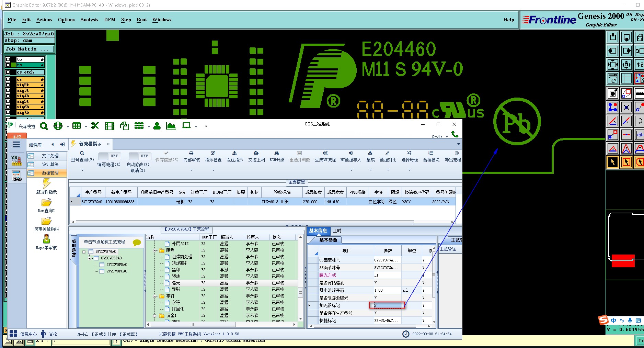644x348 pixels.
Task: Switch to the 工时 tab
Action: [337, 231]
